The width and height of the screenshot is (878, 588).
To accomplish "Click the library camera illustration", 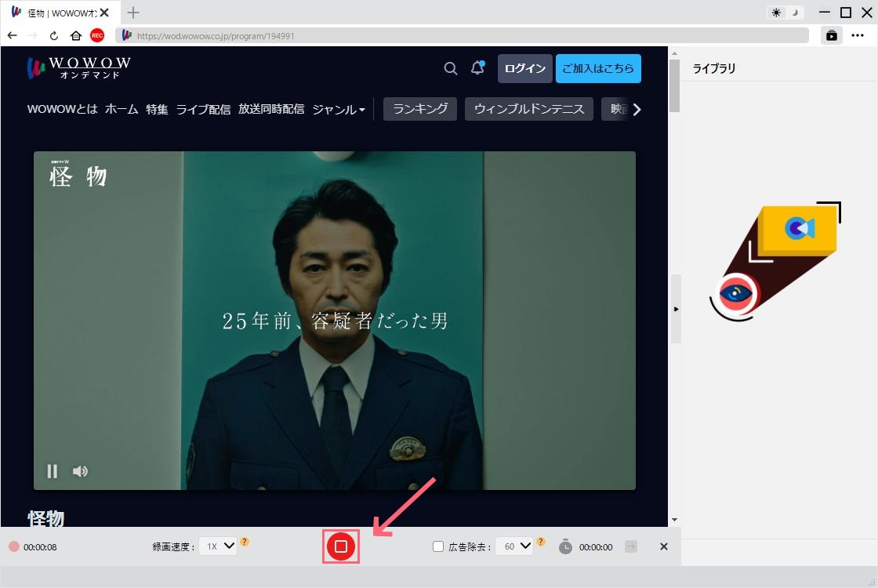I will tap(775, 262).
